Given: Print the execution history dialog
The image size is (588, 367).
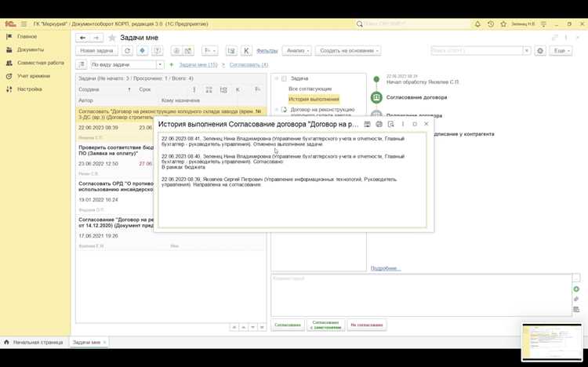Looking at the screenshot, I should click(379, 124).
